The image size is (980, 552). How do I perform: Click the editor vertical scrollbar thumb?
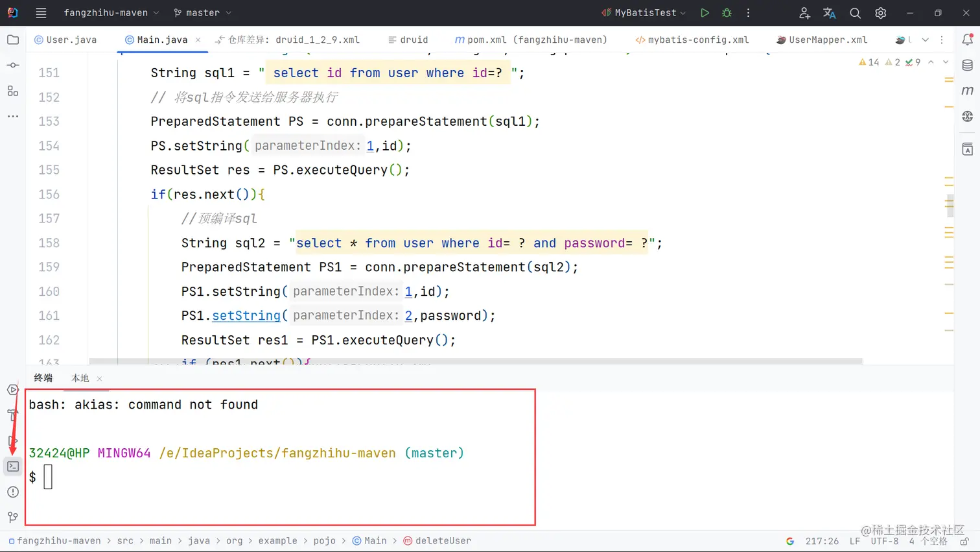[950, 206]
